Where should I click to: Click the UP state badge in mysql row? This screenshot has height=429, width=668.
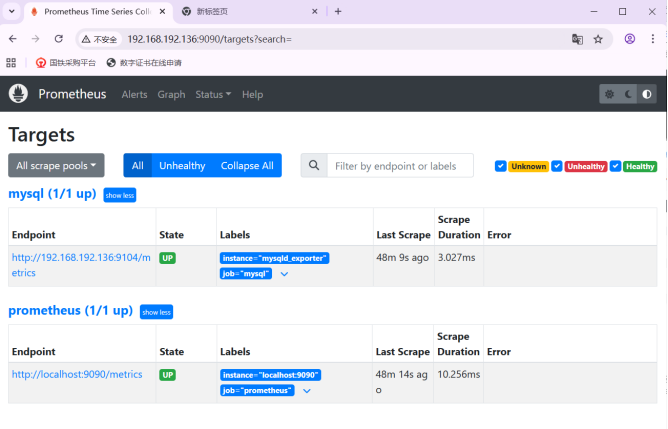[x=167, y=258]
